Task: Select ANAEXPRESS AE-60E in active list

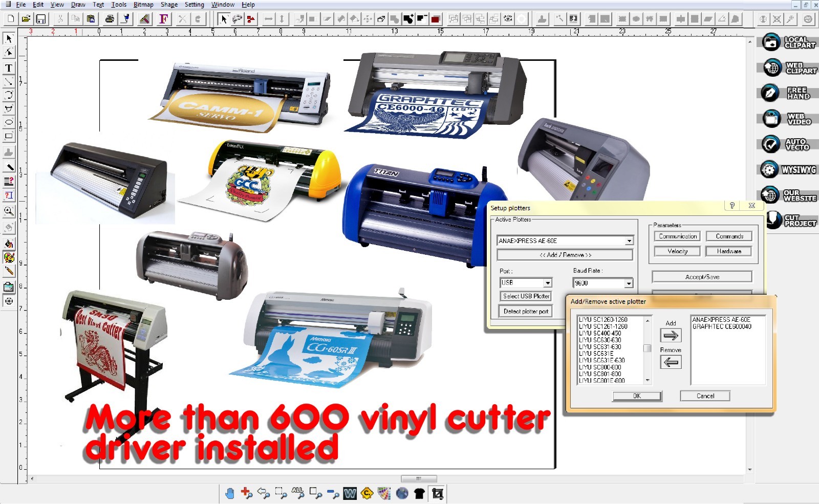Action: click(x=721, y=319)
